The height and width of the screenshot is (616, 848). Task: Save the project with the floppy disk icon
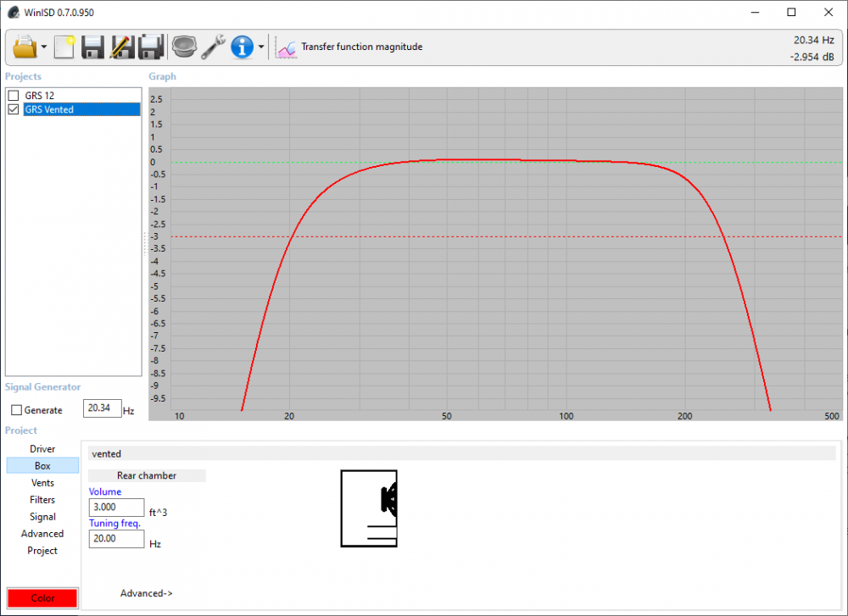pos(92,47)
